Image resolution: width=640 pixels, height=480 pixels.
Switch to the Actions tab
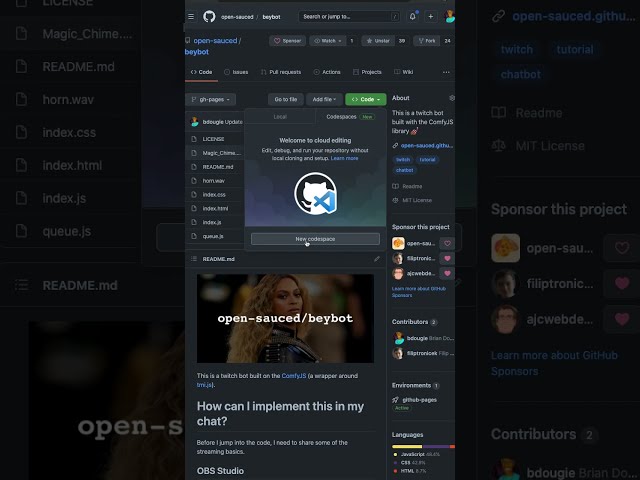[x=327, y=72]
